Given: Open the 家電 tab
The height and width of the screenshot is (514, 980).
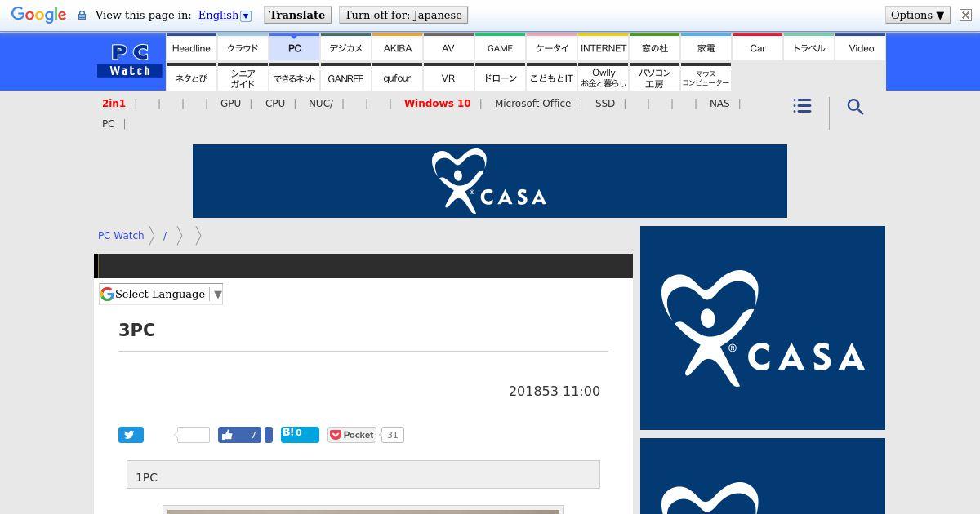Looking at the screenshot, I should point(706,48).
